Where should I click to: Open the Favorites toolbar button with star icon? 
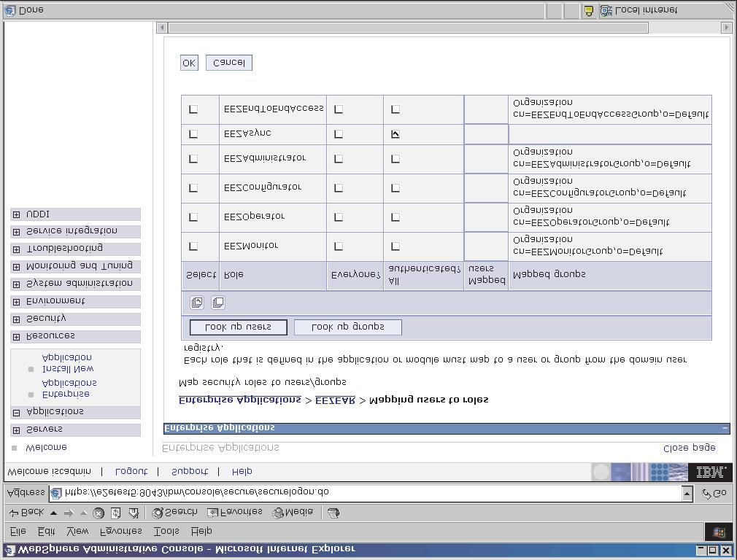pyautogui.click(x=234, y=513)
